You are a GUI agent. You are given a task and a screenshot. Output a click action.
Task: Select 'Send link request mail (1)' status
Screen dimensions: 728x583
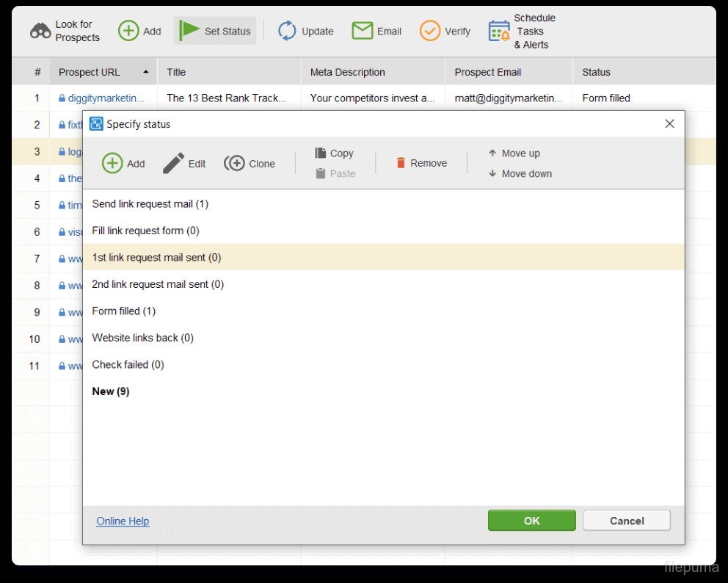pos(150,204)
